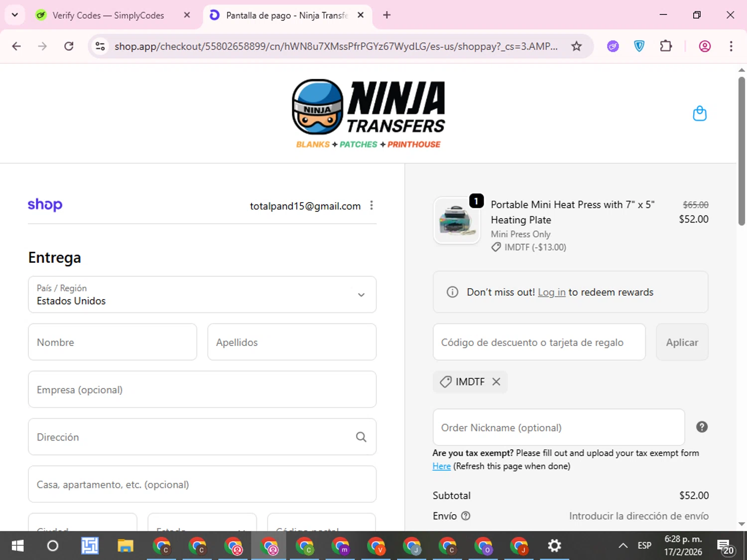Click the rewards info icon

(x=452, y=292)
